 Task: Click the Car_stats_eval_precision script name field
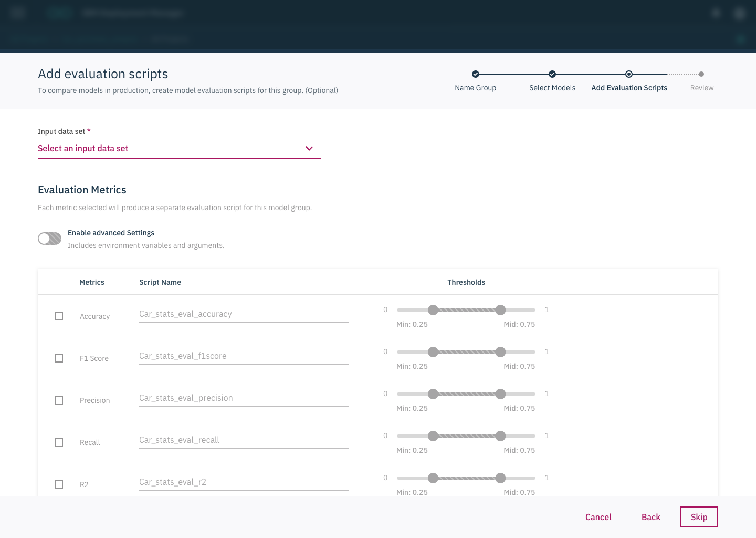244,398
